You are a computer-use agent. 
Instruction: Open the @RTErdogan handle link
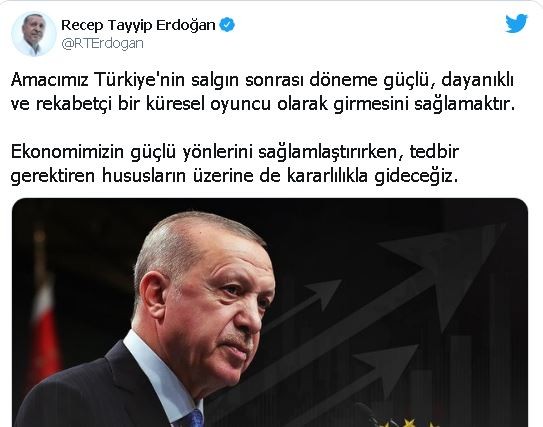click(102, 44)
